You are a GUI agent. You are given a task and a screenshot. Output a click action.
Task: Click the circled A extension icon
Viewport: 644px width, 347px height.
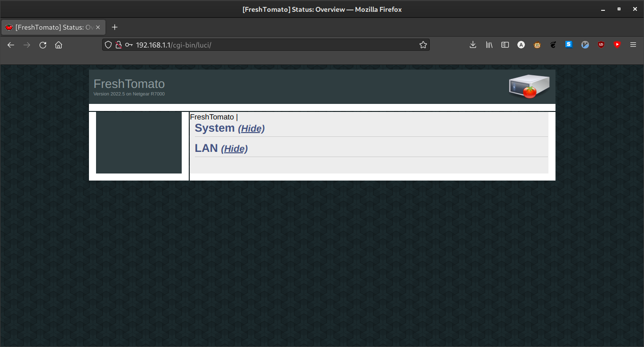click(x=521, y=45)
